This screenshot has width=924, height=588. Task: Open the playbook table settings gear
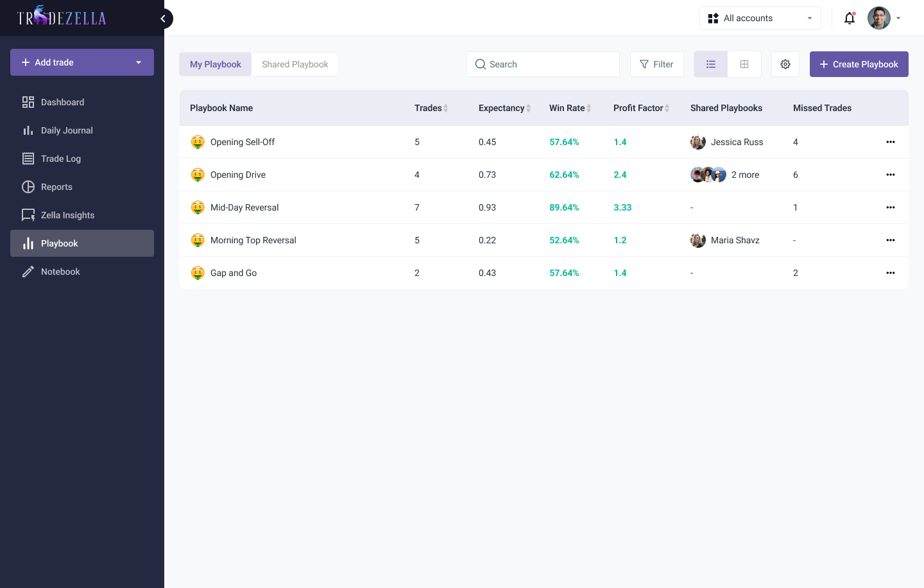click(785, 64)
